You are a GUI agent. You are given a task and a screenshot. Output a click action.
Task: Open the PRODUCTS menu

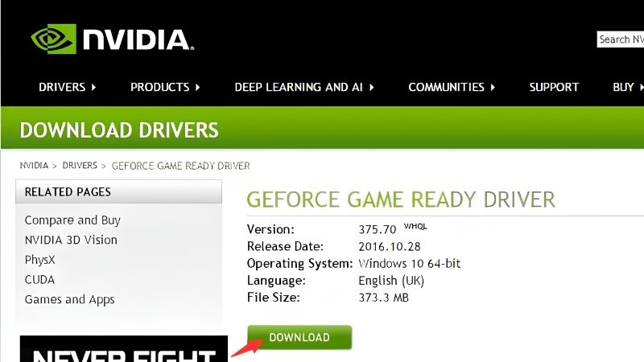click(x=159, y=87)
